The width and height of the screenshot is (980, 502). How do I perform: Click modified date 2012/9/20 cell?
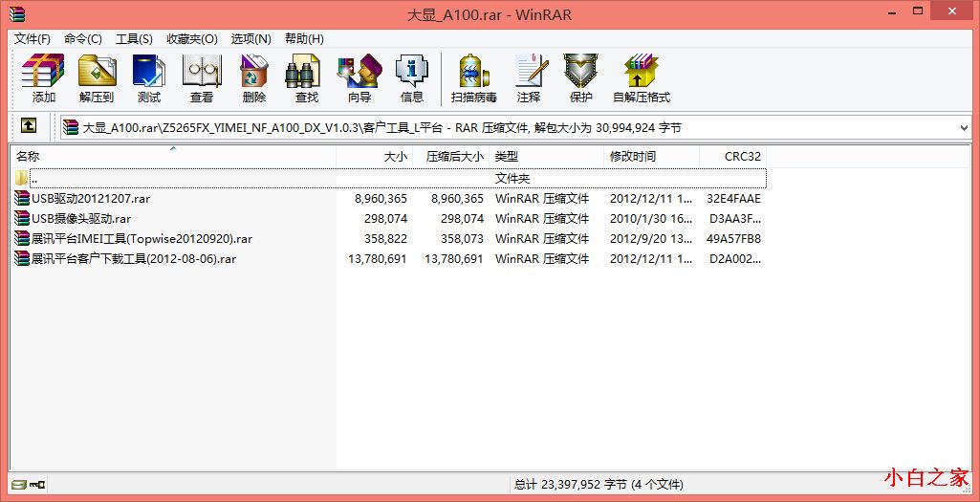click(x=651, y=239)
